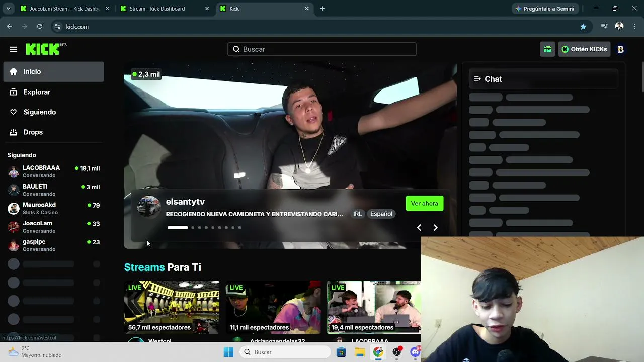Viewport: 644px width, 362px height.
Task: Open a new browser tab
Action: click(322, 9)
